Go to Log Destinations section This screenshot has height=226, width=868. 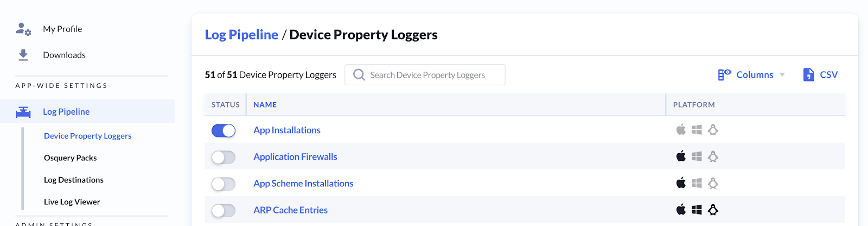pos(74,180)
